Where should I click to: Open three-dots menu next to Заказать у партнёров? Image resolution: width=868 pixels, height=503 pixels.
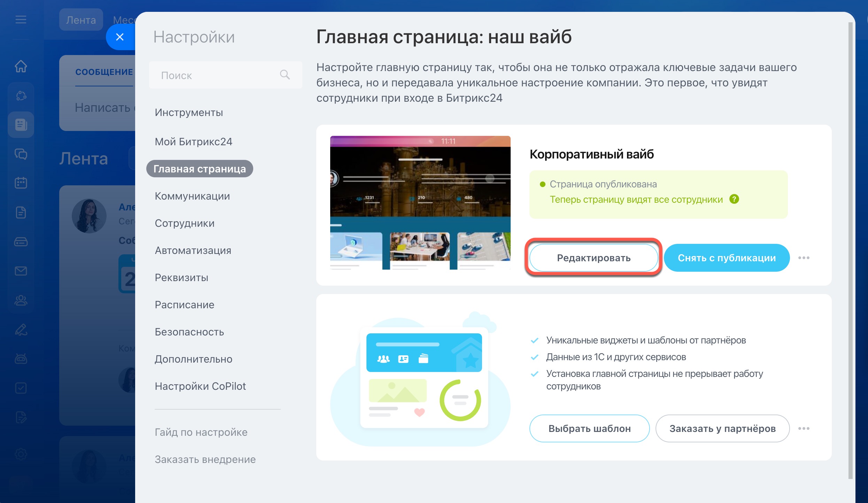804,428
